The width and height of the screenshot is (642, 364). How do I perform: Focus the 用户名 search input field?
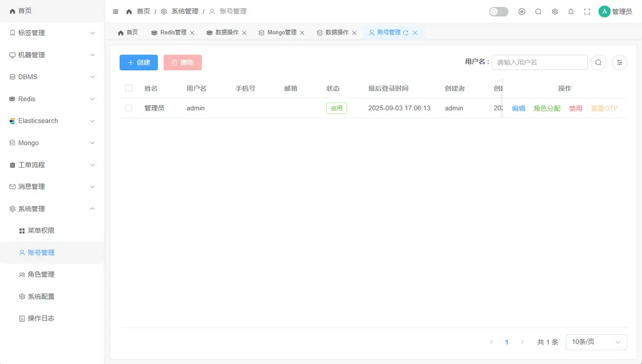tap(540, 62)
